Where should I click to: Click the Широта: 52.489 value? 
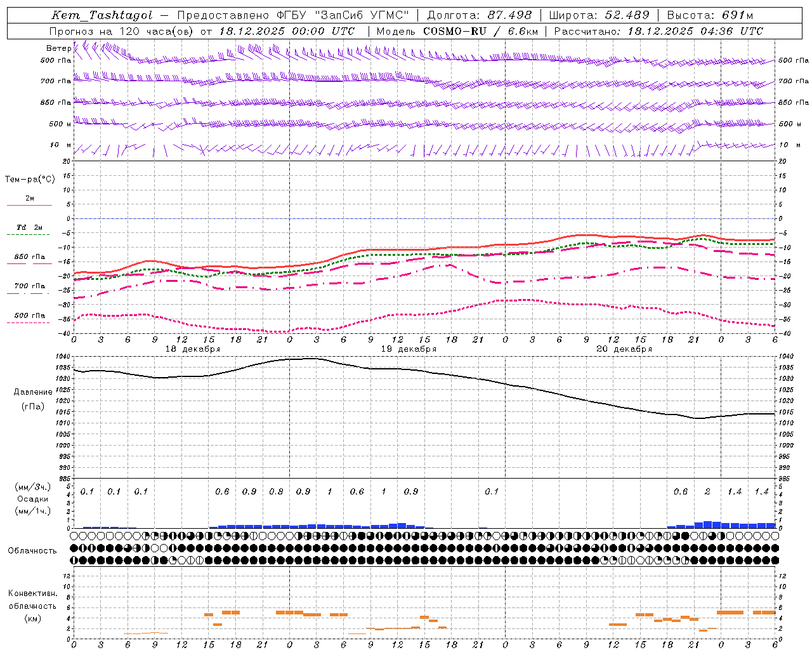click(x=599, y=16)
